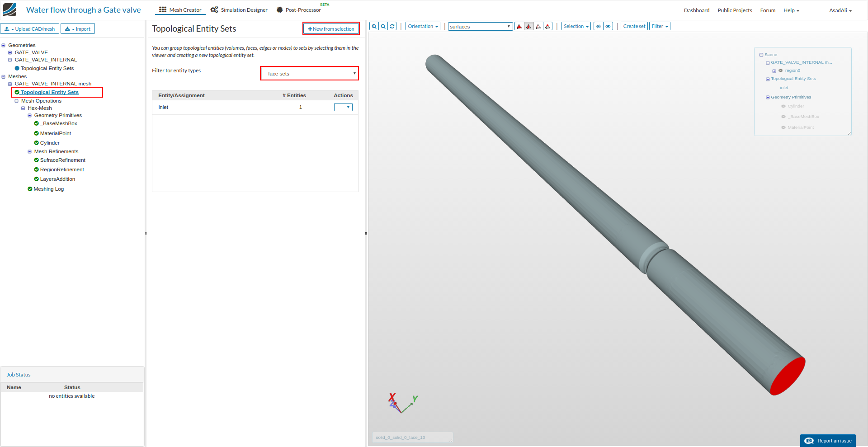The height and width of the screenshot is (447, 868).
Task: Select the solid red surface render mode
Action: 519,26
